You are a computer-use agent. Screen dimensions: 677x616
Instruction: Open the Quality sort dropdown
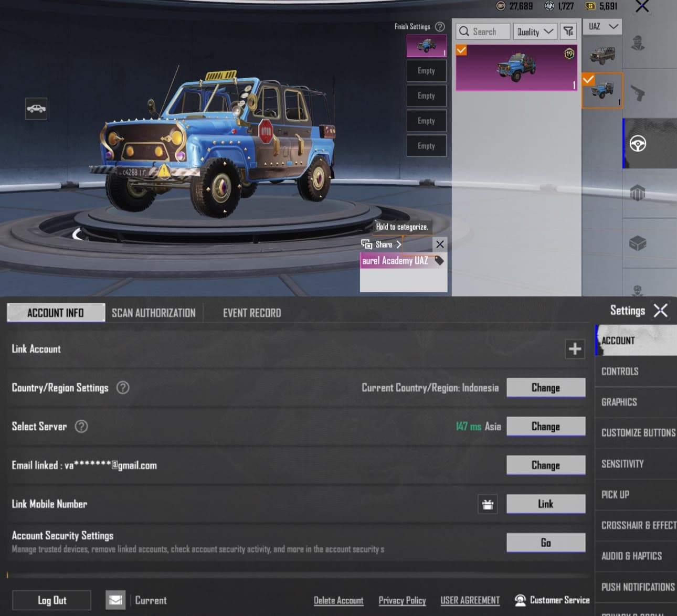535,31
